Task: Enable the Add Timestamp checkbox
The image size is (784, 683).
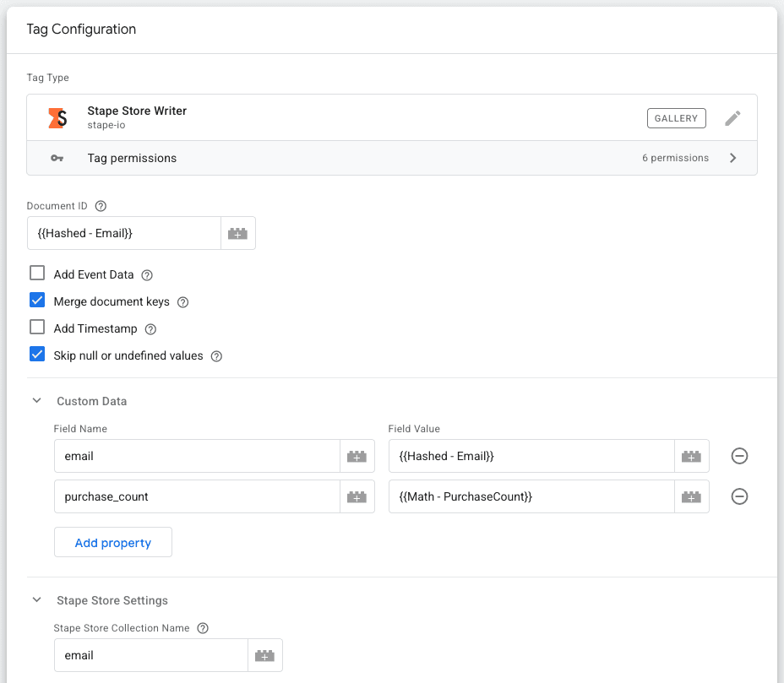Action: pos(37,328)
